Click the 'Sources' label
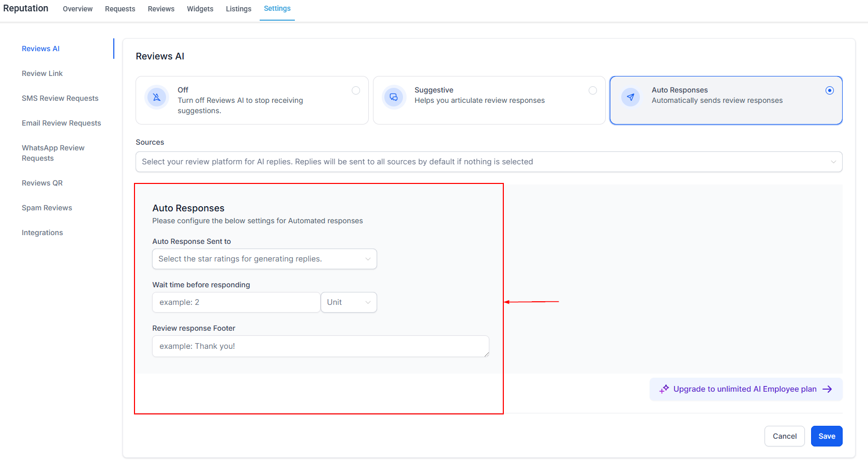The image size is (868, 463). click(x=150, y=142)
